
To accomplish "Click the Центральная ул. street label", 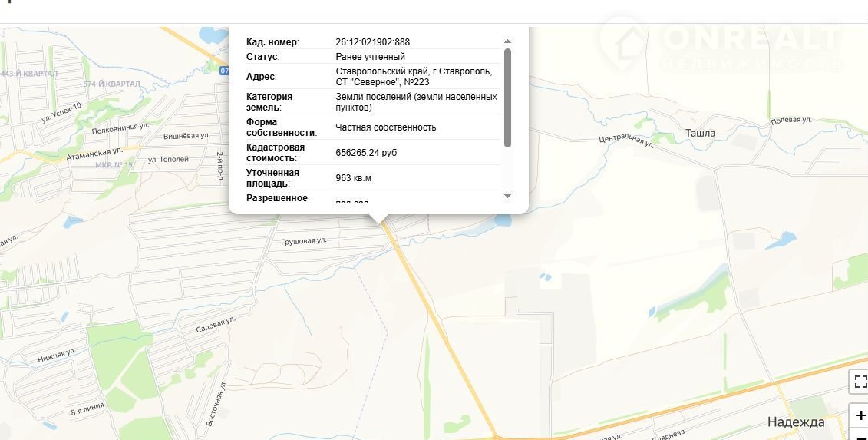I will [626, 141].
